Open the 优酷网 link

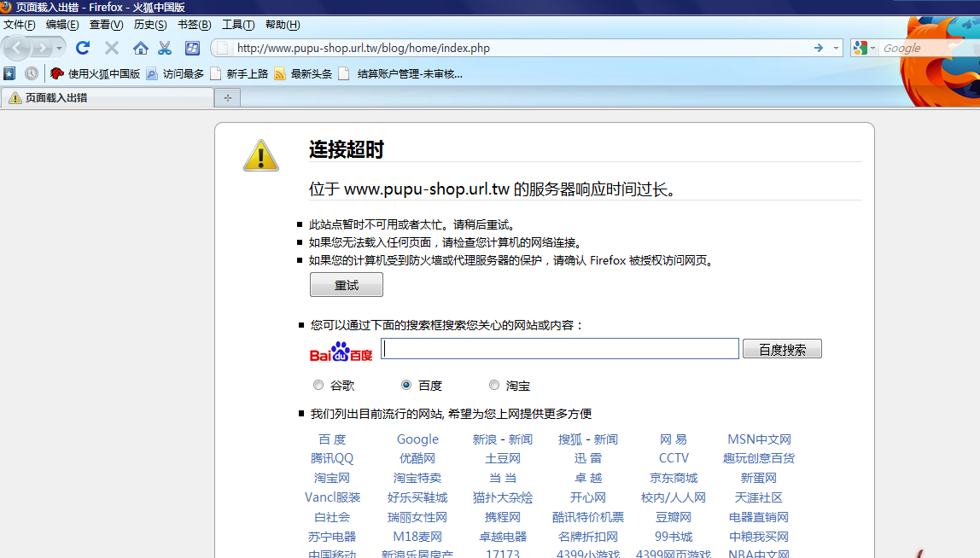[x=417, y=458]
